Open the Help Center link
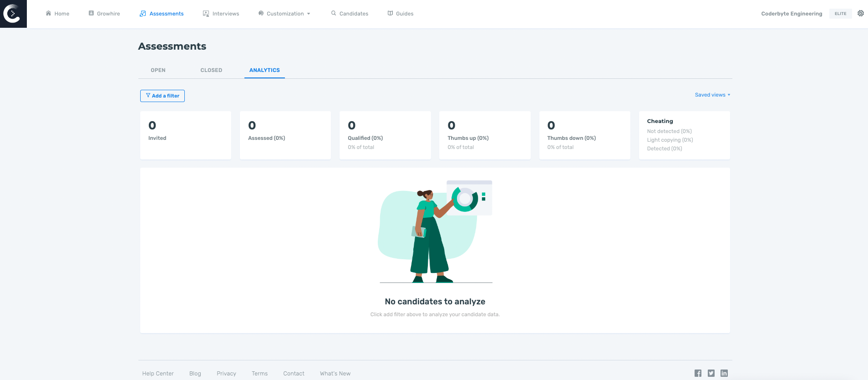Image resolution: width=868 pixels, height=380 pixels. [158, 374]
